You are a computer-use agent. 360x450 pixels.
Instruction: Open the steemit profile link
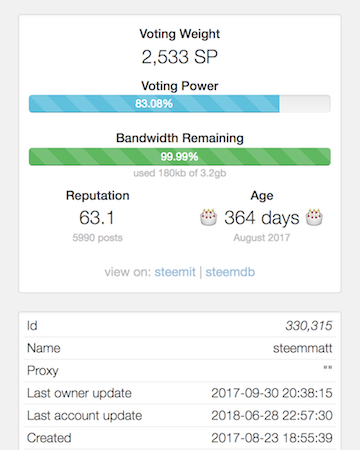point(175,272)
